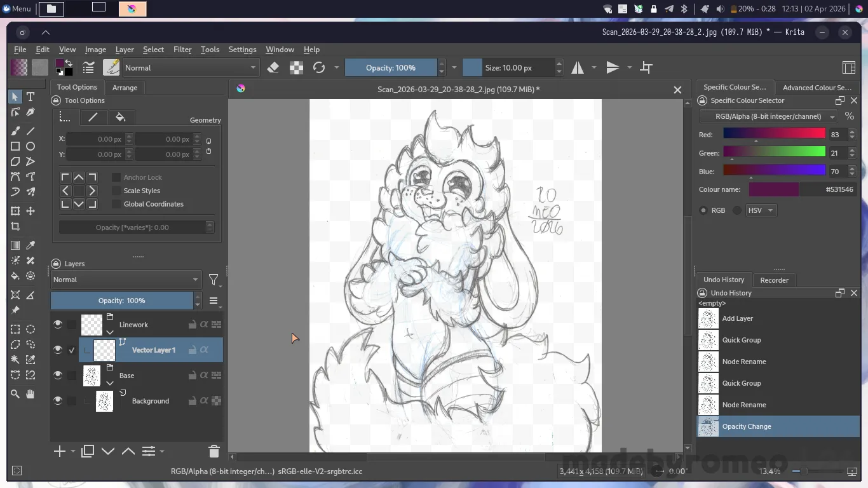
Task: Enable the Global Coordinates checkbox
Action: click(116, 204)
